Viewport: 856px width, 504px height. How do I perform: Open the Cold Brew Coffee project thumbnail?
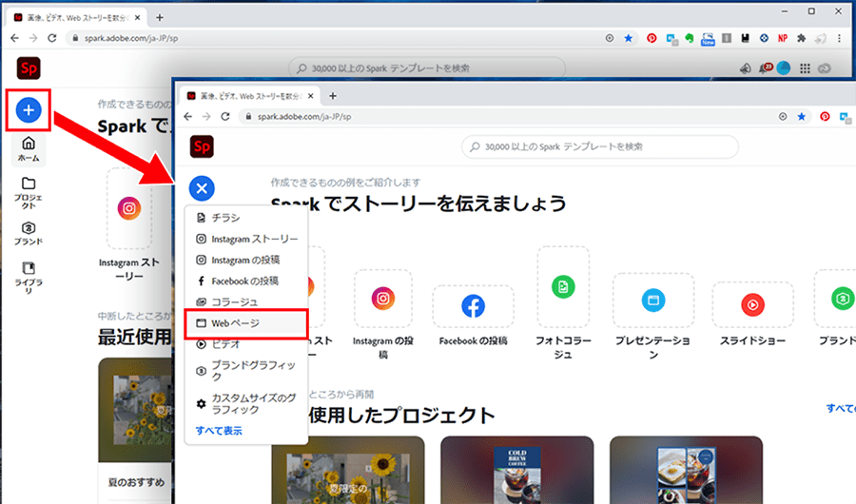tap(517, 470)
